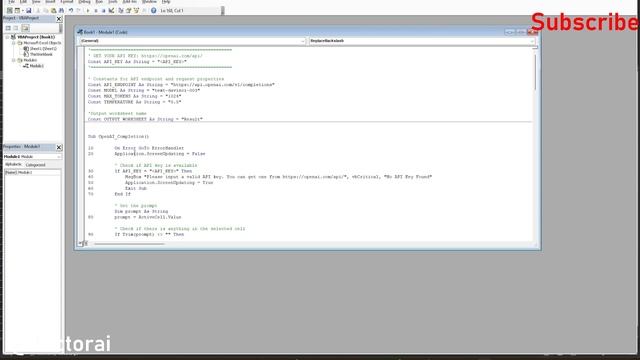
Task: Toggle Design Mode icon in toolbar
Action: click(111, 11)
